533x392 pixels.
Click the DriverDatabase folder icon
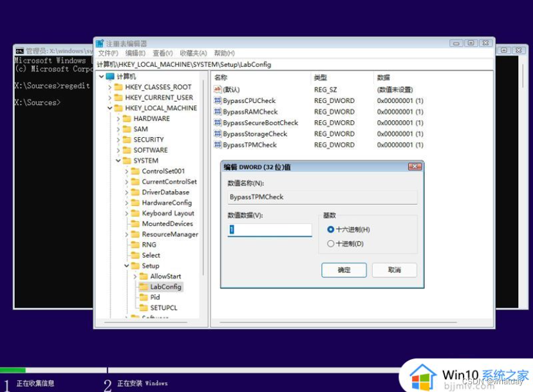coord(135,192)
